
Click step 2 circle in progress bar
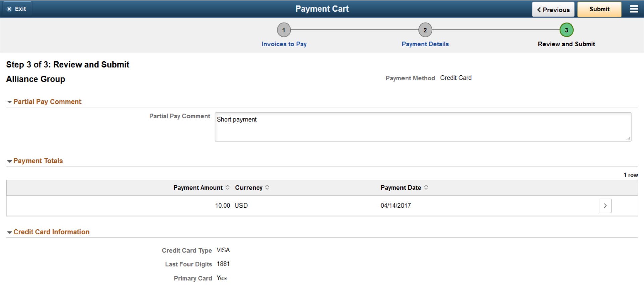tap(425, 30)
